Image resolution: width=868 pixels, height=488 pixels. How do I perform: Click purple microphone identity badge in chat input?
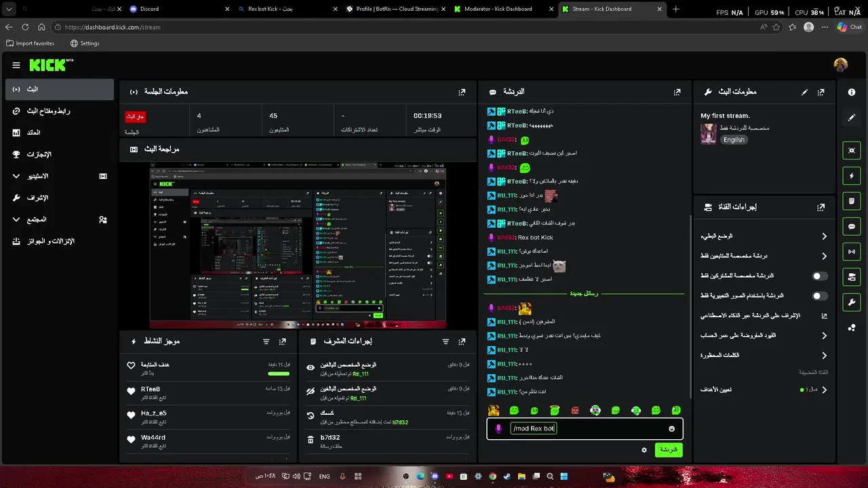pyautogui.click(x=499, y=428)
